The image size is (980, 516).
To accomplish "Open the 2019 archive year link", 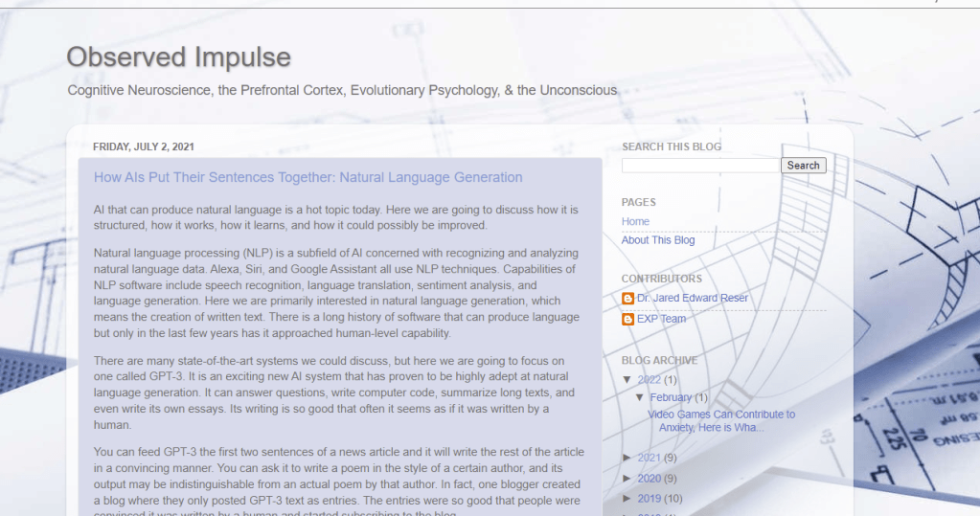I will [649, 499].
